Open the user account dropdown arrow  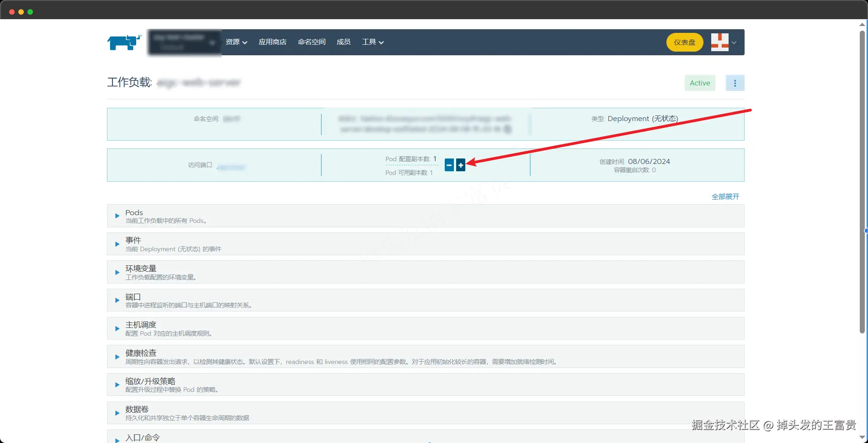pos(734,42)
